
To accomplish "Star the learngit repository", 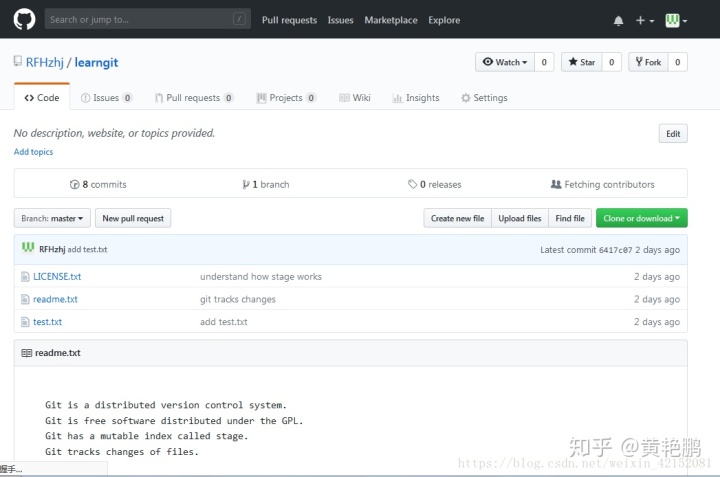I will (x=581, y=62).
